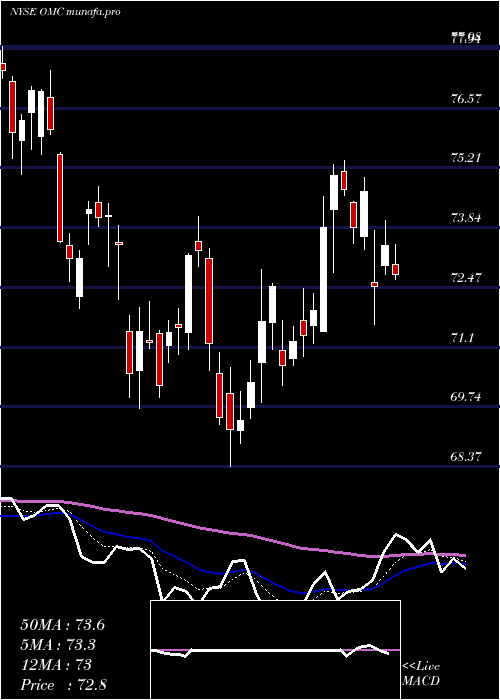Screen dimensions: 500x700
Task: Click the 12MA : 73 reading
Action: (x=56, y=665)
